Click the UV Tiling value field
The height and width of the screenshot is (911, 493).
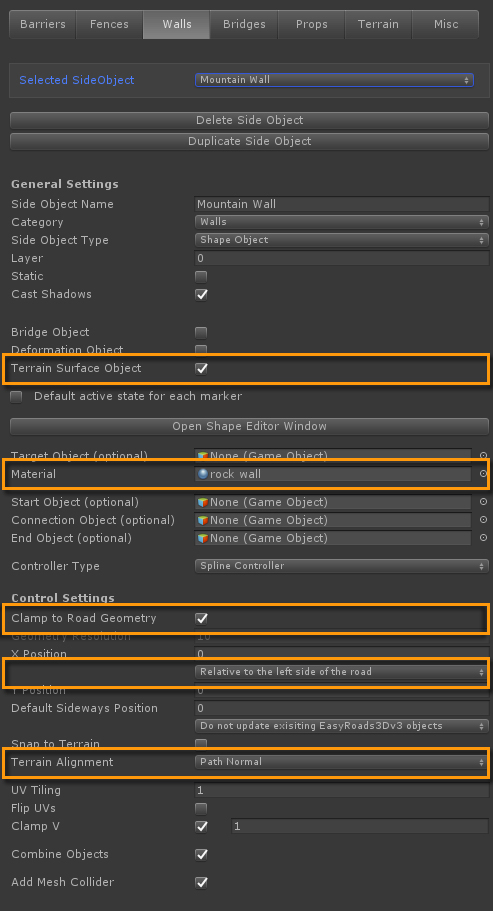tap(341, 790)
